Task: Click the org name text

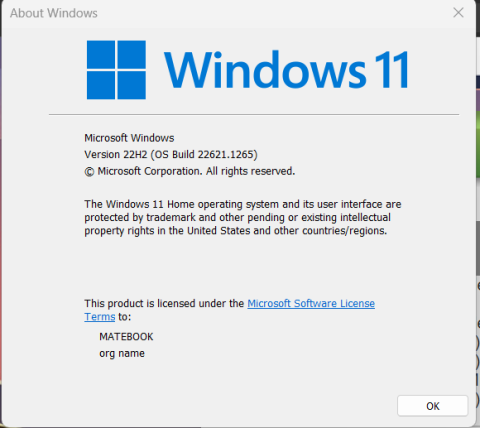Action: coord(122,353)
